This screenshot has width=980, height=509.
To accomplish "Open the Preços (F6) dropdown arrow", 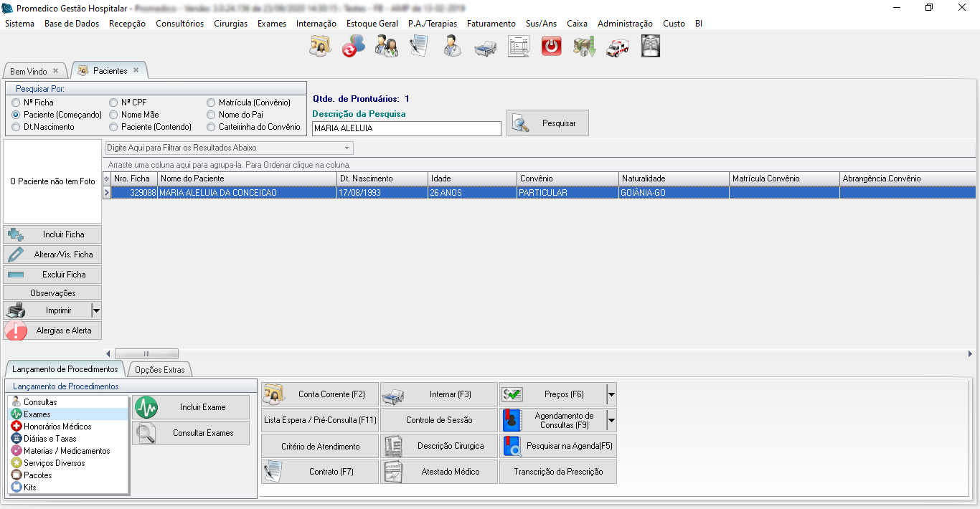I will click(x=611, y=394).
